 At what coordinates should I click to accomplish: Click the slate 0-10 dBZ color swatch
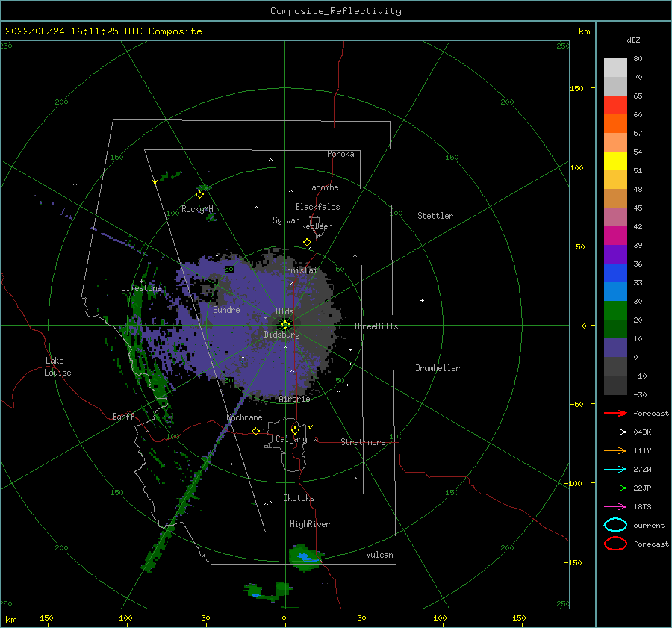click(615, 348)
